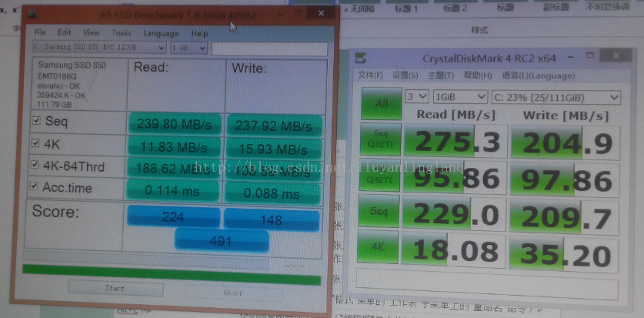Expand the C: 23% (25/111GiB) drive dropdown
The image size is (644, 318).
point(556,98)
